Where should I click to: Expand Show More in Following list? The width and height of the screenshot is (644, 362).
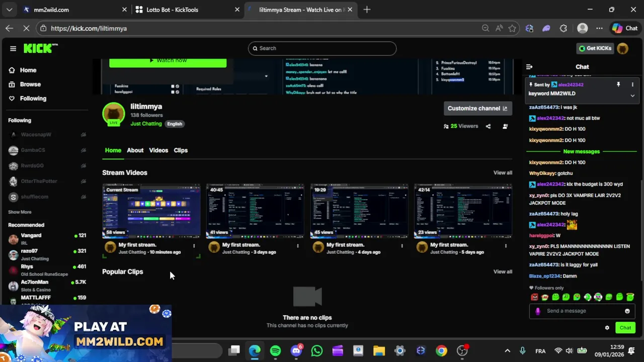coord(20,212)
